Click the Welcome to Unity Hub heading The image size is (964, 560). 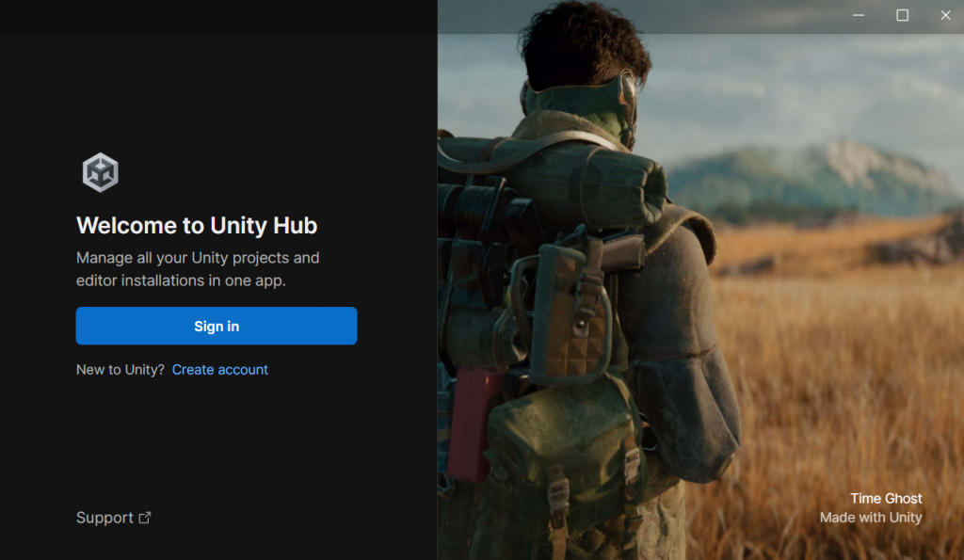point(197,226)
